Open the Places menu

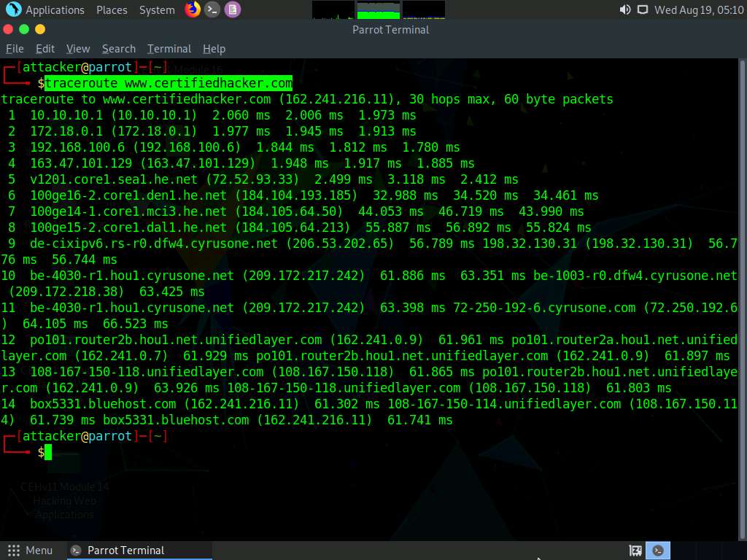[112, 9]
